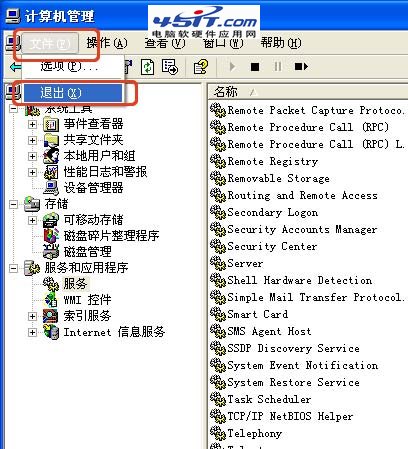
Task: Open the 操作(A) menu
Action: click(x=107, y=43)
